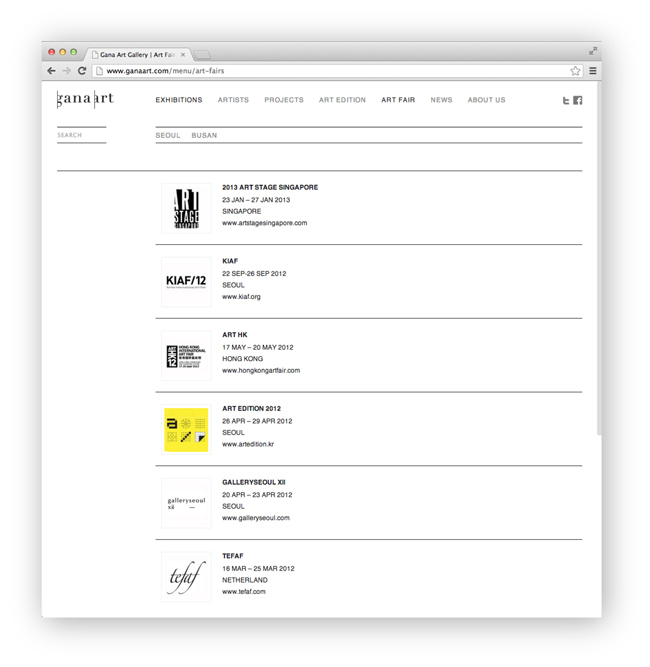Open Art Stage Singapore logo thumbnail
The height and width of the screenshot is (667, 650).
pos(186,208)
